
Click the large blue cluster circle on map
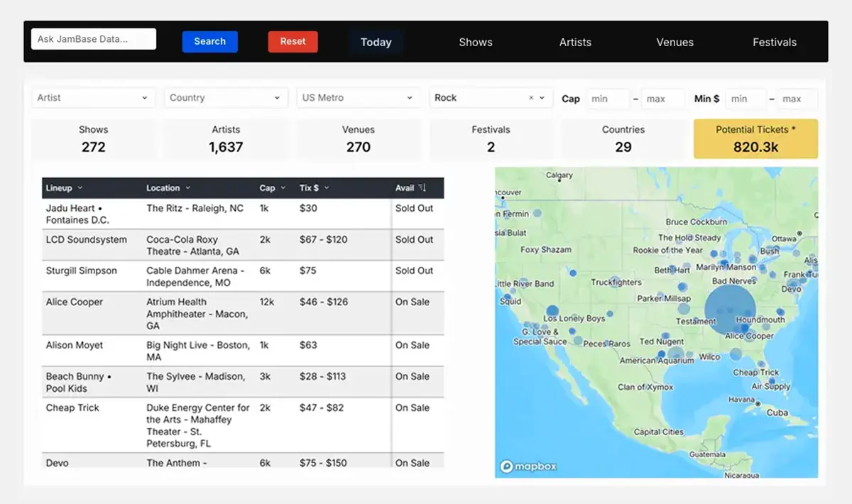click(731, 308)
